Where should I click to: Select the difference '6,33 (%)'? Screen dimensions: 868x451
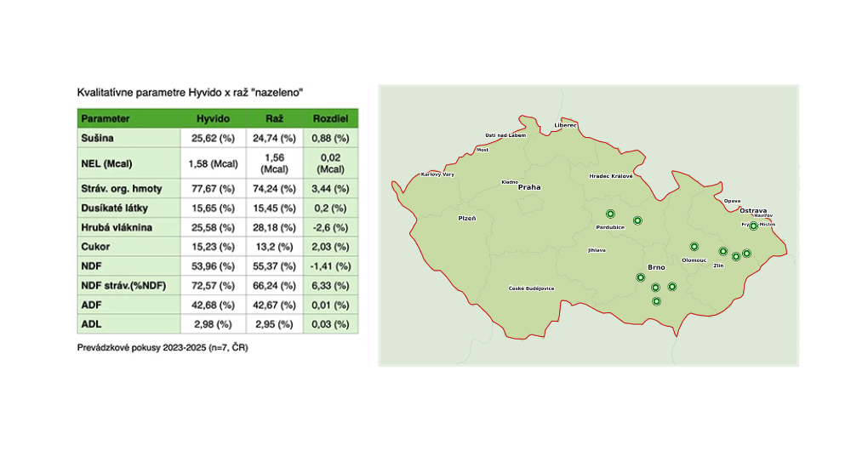pos(330,286)
